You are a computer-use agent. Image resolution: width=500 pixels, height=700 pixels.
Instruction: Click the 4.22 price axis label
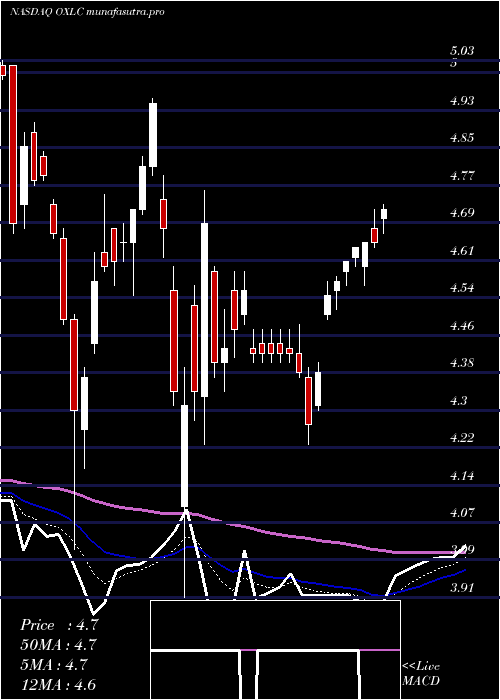point(462,438)
